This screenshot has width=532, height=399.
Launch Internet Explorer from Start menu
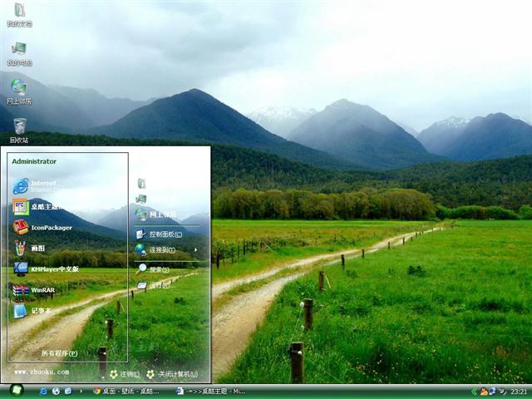(35, 186)
